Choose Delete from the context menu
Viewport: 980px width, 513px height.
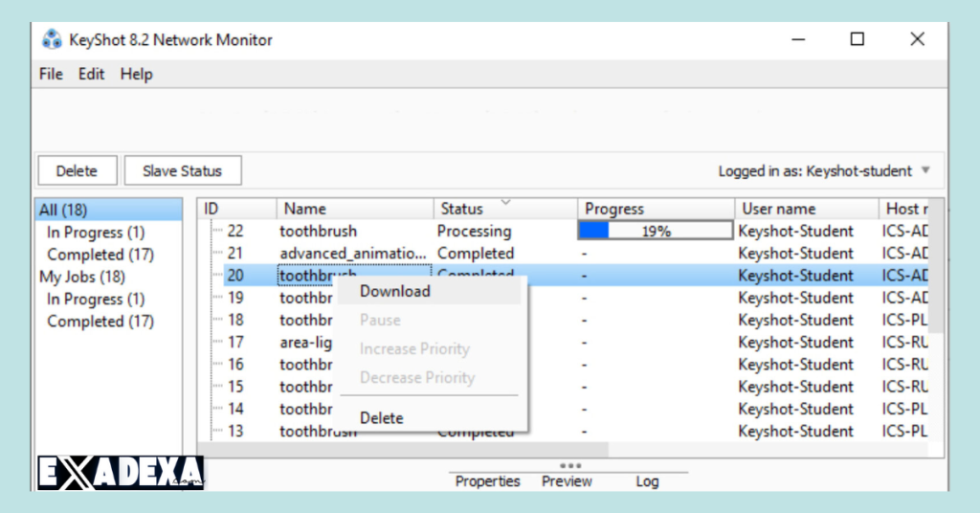tap(381, 418)
